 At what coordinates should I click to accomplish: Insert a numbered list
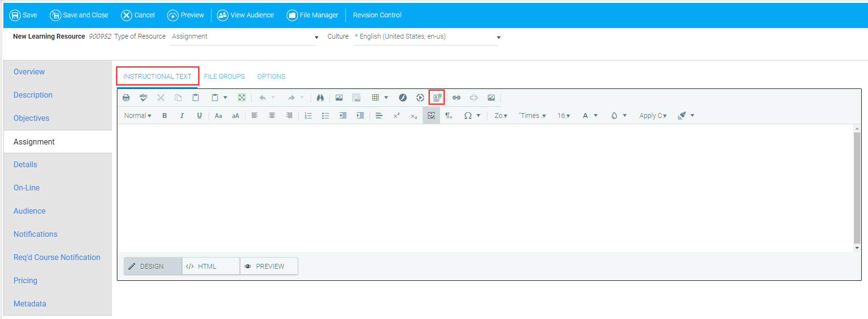click(308, 116)
